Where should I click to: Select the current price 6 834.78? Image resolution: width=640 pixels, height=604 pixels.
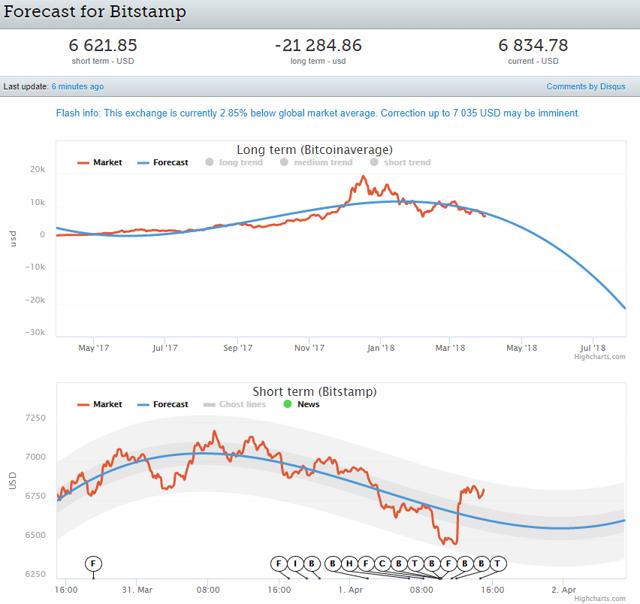[533, 45]
